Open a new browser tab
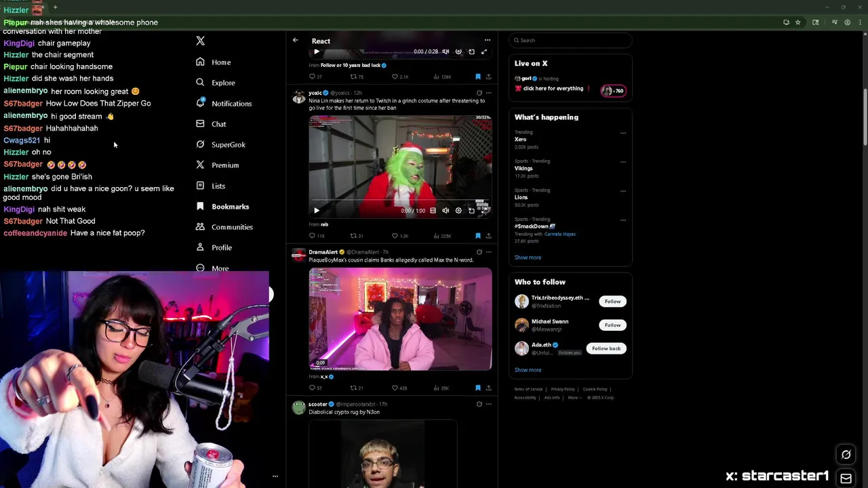This screenshot has width=868, height=488. tap(55, 7)
